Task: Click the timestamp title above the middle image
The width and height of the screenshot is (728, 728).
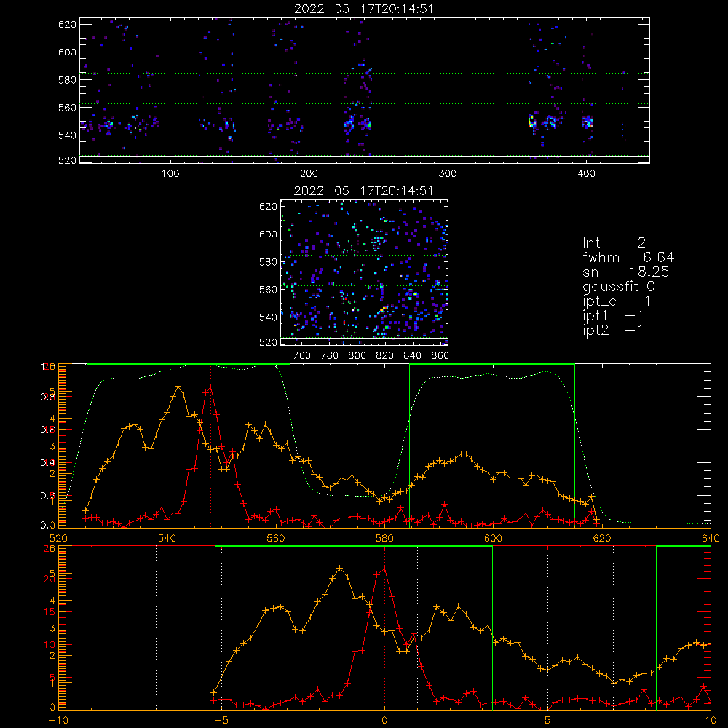Action: click(364, 191)
